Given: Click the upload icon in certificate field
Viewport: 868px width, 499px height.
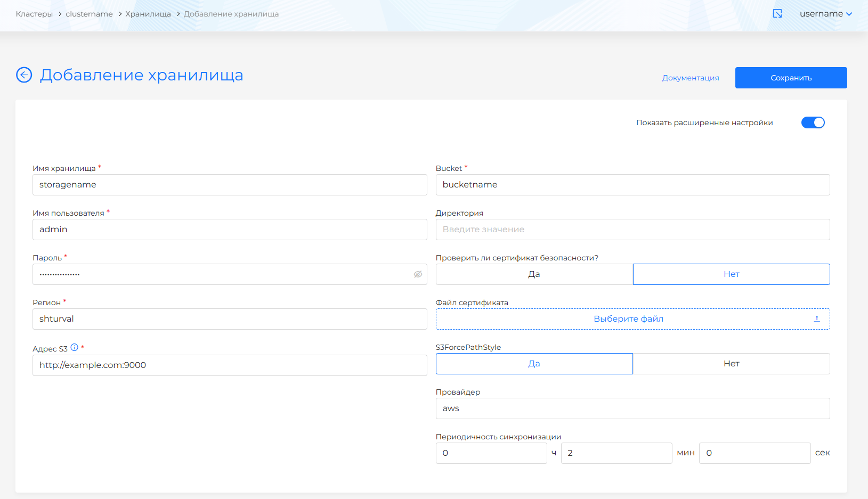Looking at the screenshot, I should 816,319.
